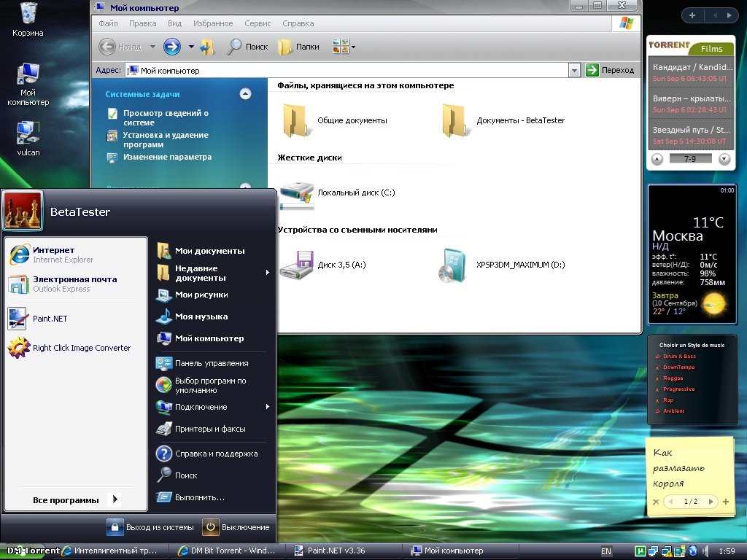This screenshot has height=560, width=747.
Task: Go to next sticky note page
Action: click(711, 501)
